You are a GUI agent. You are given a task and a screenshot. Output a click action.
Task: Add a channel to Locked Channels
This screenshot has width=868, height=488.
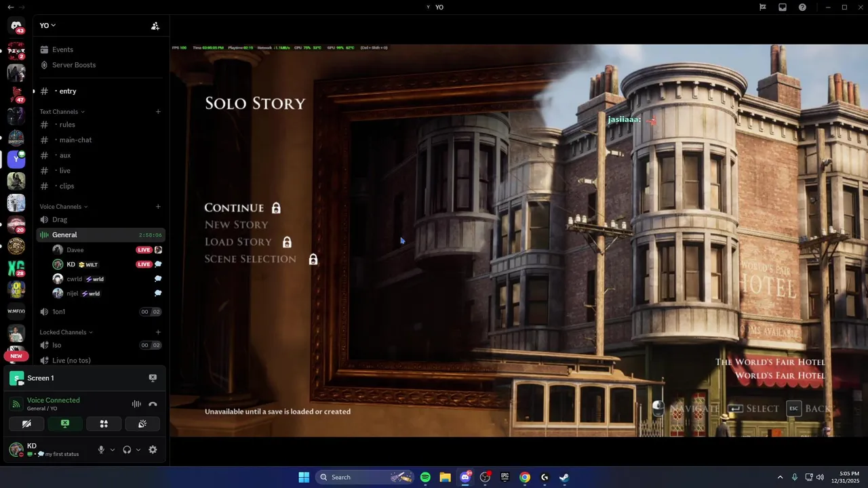[x=158, y=332]
